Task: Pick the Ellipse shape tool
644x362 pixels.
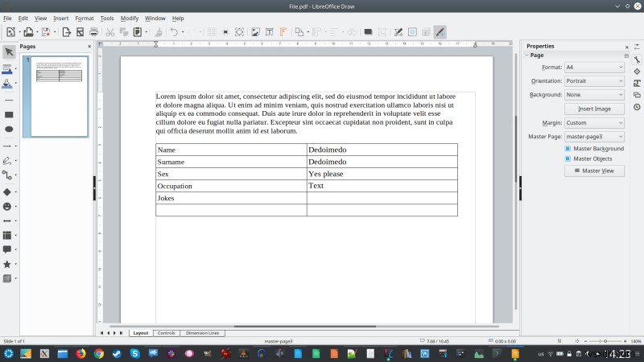Action: (9, 130)
